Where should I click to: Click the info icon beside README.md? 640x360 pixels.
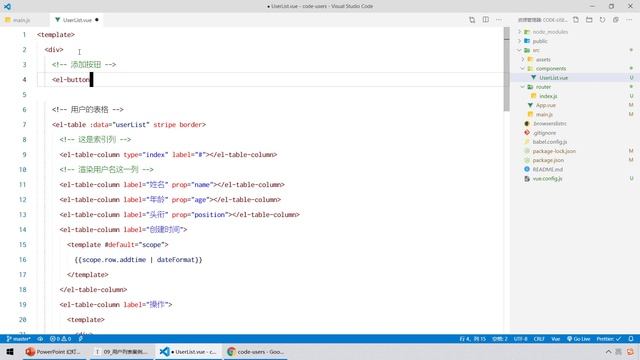click(x=527, y=169)
